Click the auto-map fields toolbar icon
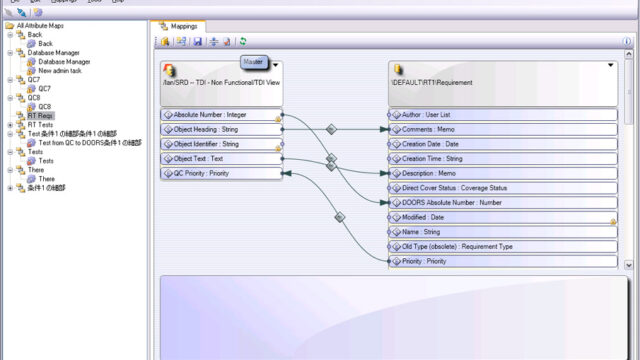This screenshot has height=360, width=640. (x=181, y=41)
